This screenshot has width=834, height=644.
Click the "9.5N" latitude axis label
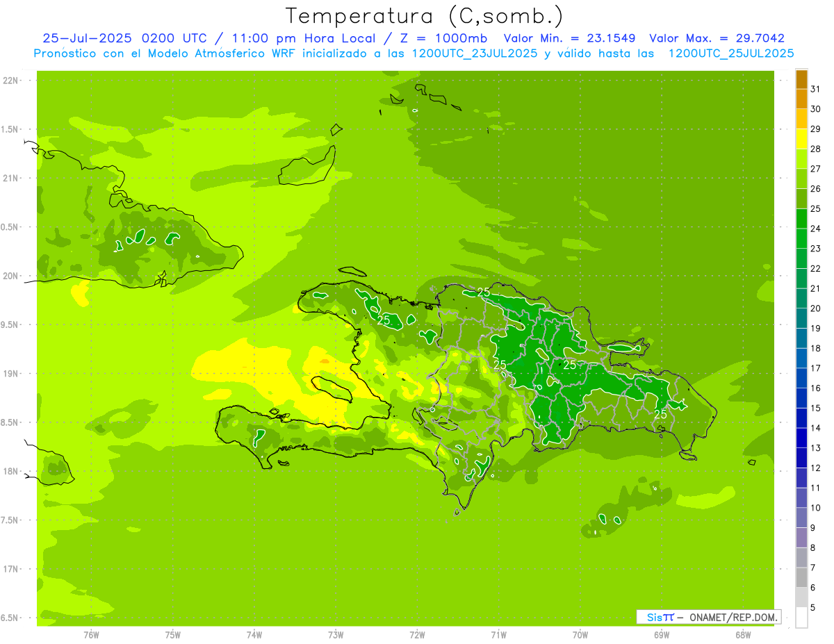click(x=10, y=324)
